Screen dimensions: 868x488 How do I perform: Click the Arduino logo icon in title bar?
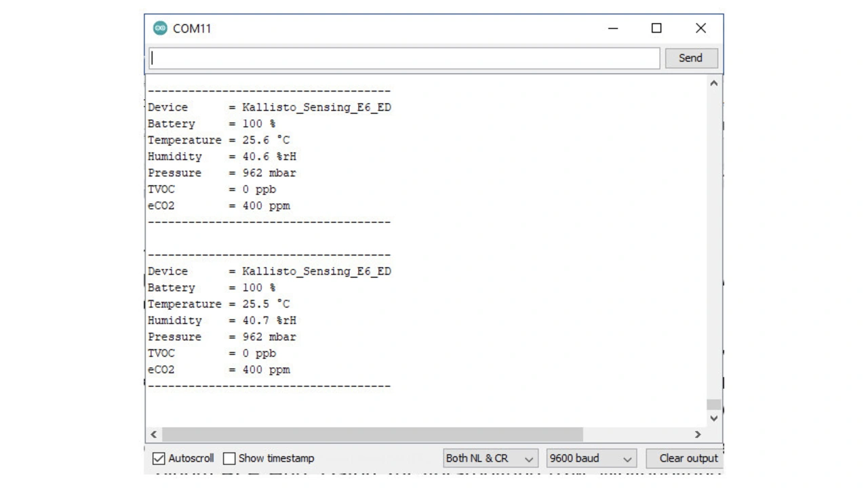(160, 28)
